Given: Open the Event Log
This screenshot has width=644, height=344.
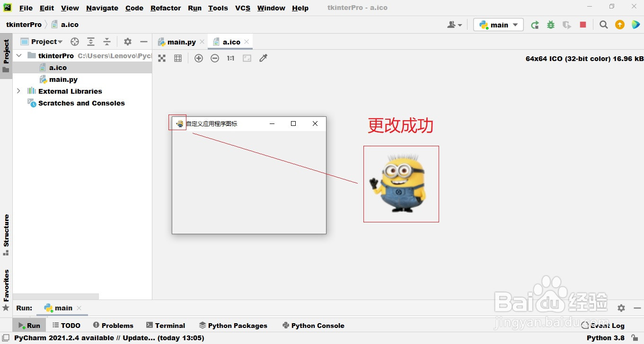Looking at the screenshot, I should tap(603, 326).
